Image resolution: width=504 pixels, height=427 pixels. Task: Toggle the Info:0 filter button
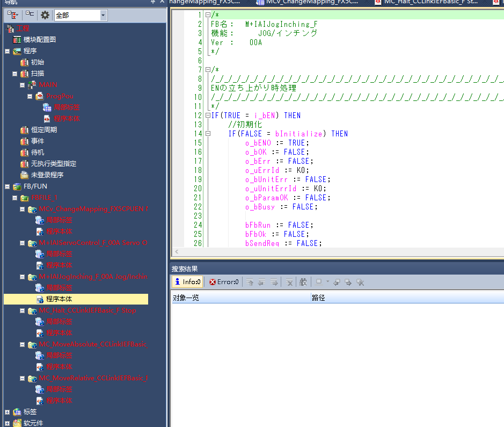(187, 282)
